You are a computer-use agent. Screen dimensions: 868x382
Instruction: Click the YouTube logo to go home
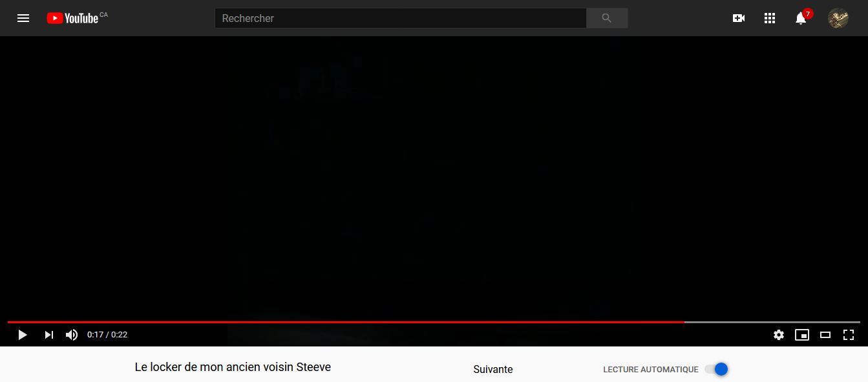coord(72,18)
